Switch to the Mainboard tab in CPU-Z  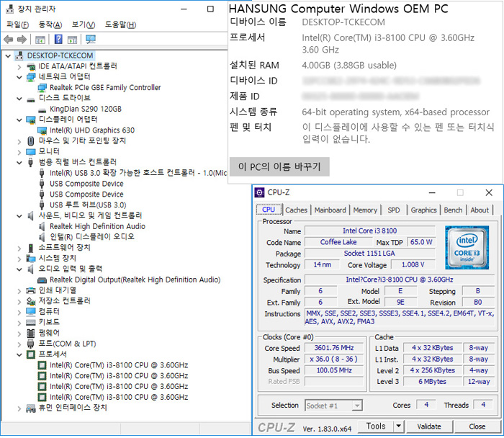(330, 210)
